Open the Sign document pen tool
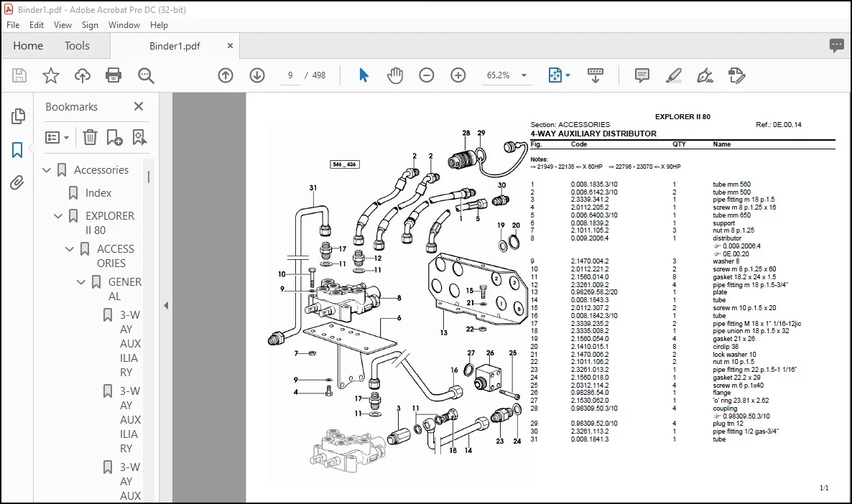Viewport: 852px width, 504px height. [705, 75]
